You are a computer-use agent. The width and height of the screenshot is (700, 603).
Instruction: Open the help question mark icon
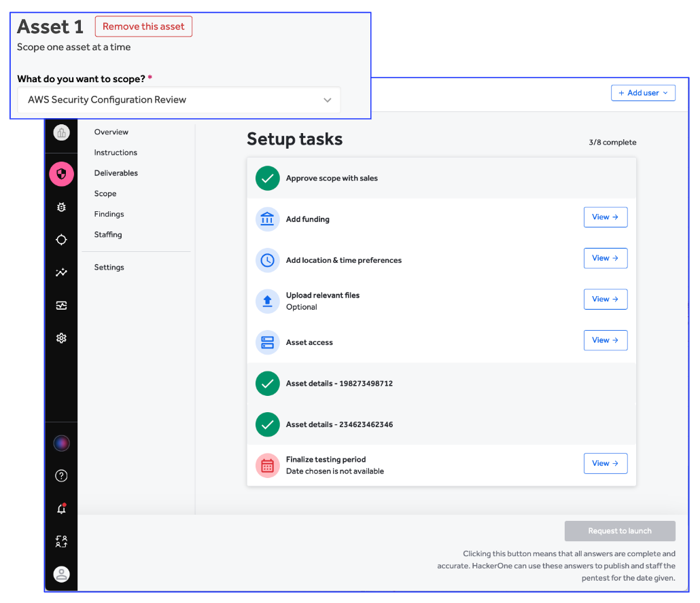(61, 476)
